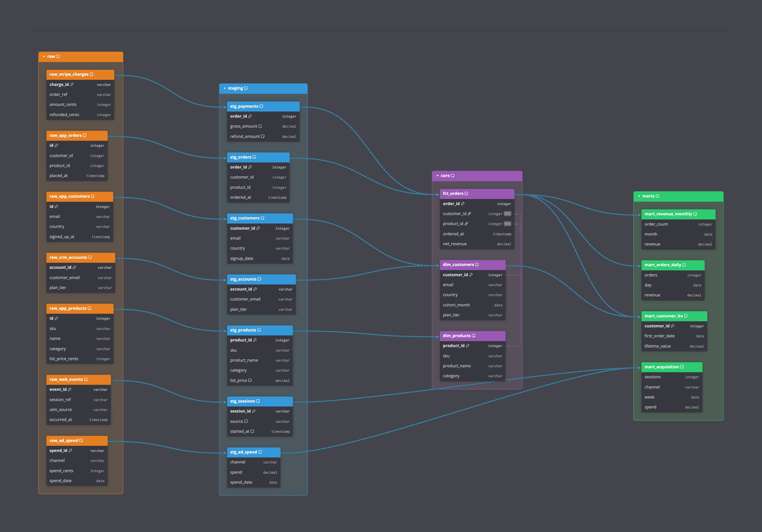Screen dimensions: 762x532
Task: Select the stg_payments table header
Action: coord(263,106)
